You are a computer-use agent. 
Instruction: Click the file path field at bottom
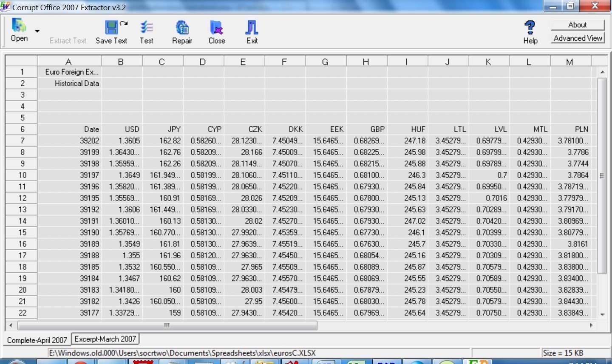coord(259,353)
